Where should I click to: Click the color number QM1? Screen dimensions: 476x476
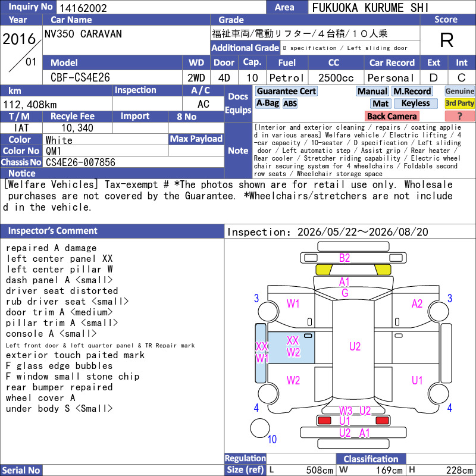pyautogui.click(x=54, y=151)
